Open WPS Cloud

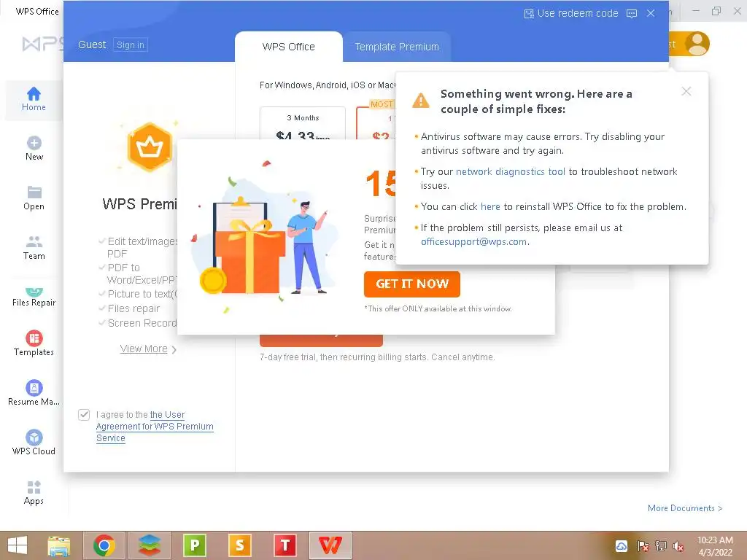coord(34,443)
